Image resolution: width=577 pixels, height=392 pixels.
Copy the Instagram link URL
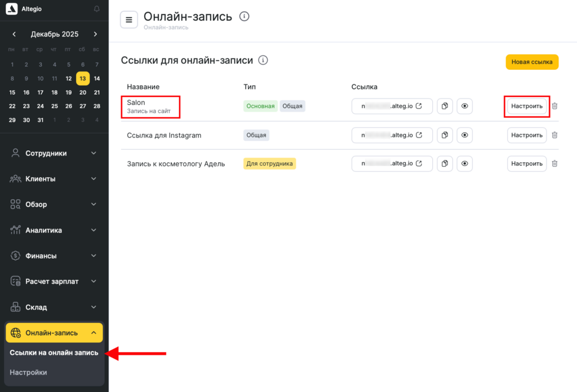coord(445,135)
